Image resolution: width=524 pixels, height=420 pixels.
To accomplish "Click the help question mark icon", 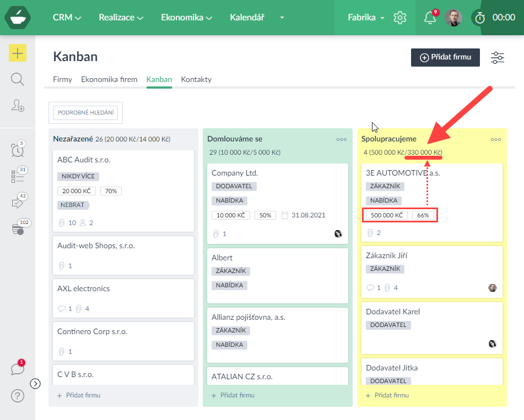I will 18,395.
